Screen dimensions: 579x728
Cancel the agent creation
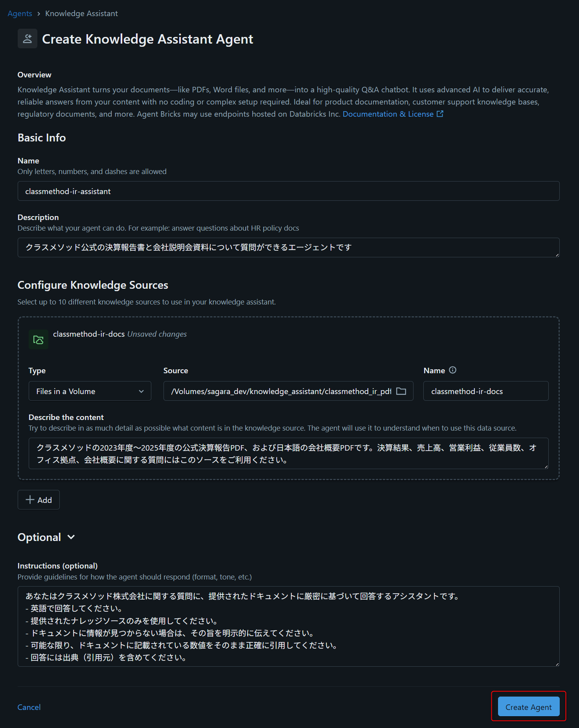[x=29, y=707]
